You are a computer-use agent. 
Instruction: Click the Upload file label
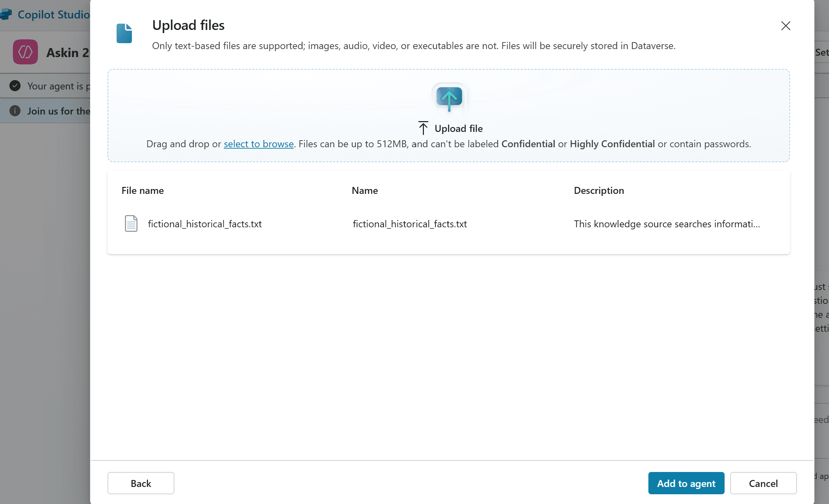tap(458, 128)
